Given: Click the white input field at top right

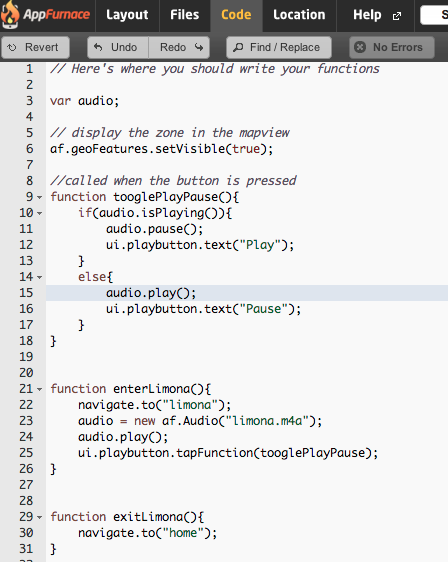Looking at the screenshot, I should point(434,15).
